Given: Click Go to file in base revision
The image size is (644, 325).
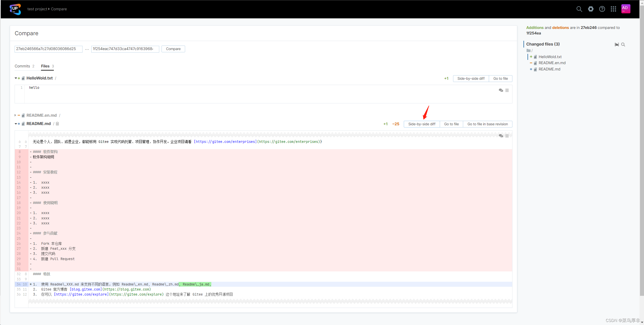Looking at the screenshot, I should (487, 124).
